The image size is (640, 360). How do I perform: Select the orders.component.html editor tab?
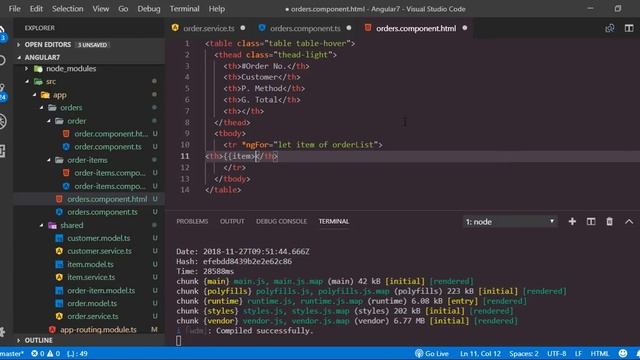click(x=416, y=28)
